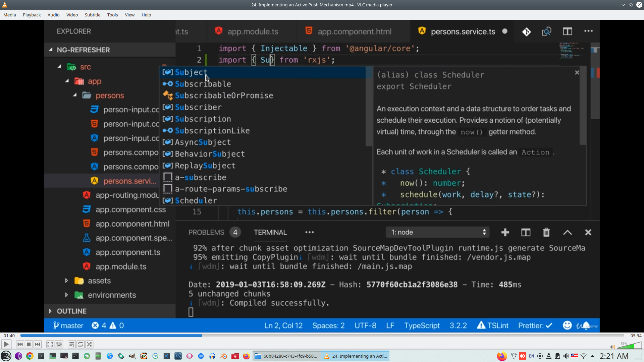Open Chrome from the taskbar
Screen dimensions: 644x362
(x=30, y=356)
